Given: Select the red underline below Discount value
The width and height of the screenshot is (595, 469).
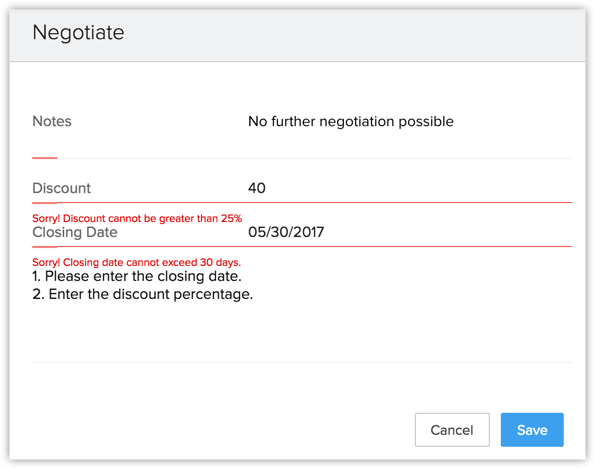Looking at the screenshot, I should [302, 203].
